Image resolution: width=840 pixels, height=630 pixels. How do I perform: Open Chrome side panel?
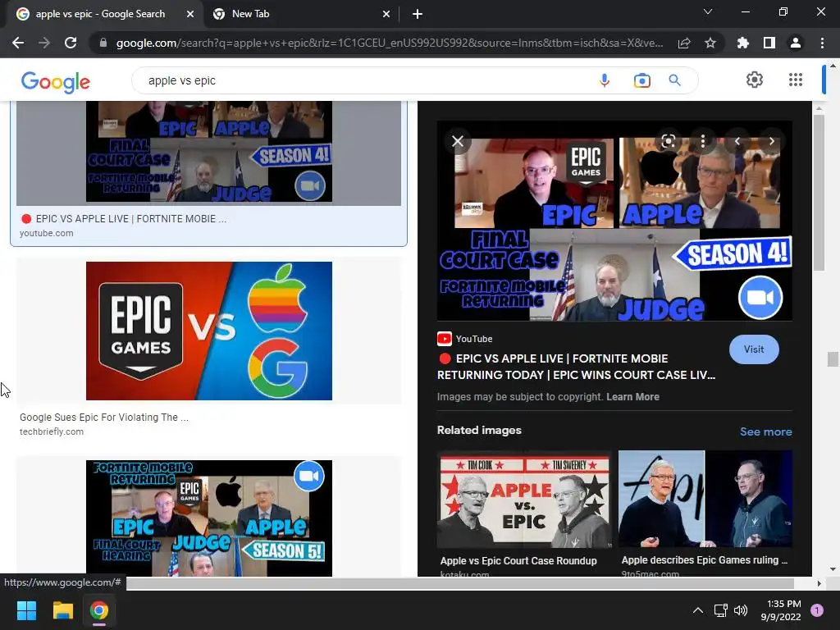pos(769,43)
